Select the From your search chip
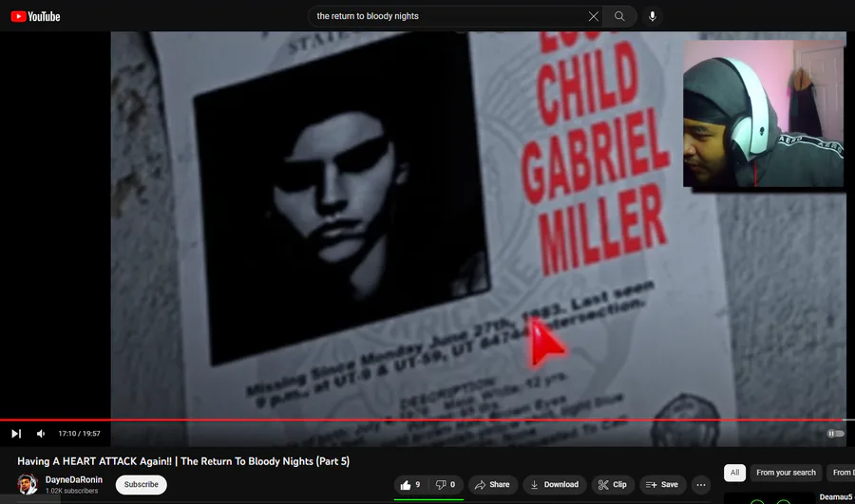The width and height of the screenshot is (855, 504). pyautogui.click(x=786, y=473)
